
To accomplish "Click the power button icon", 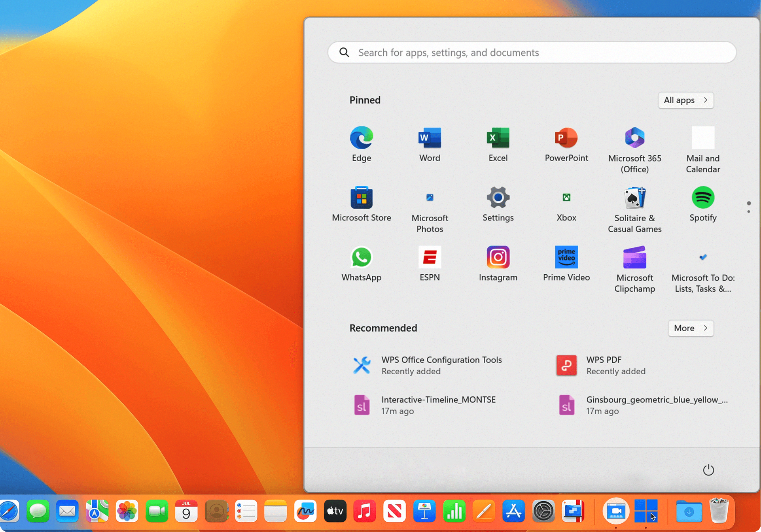I will (x=708, y=469).
